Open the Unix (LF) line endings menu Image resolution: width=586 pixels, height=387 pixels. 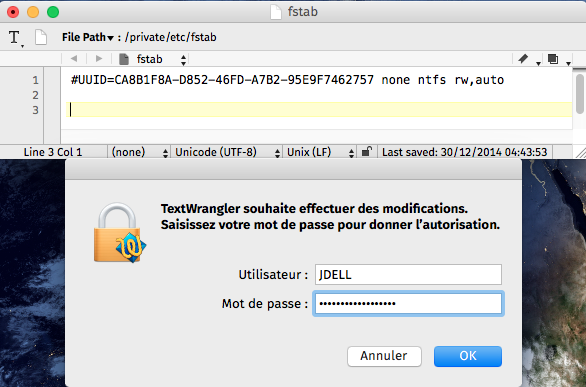(320, 152)
